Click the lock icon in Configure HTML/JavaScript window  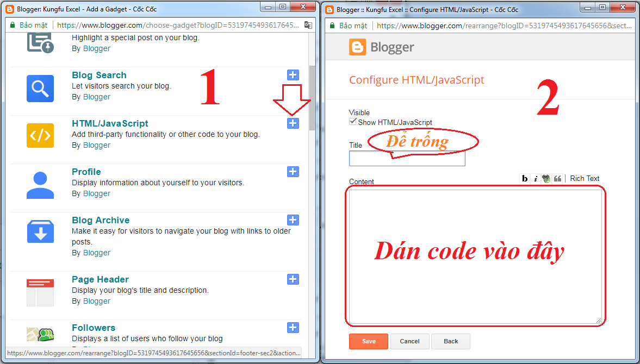(332, 26)
